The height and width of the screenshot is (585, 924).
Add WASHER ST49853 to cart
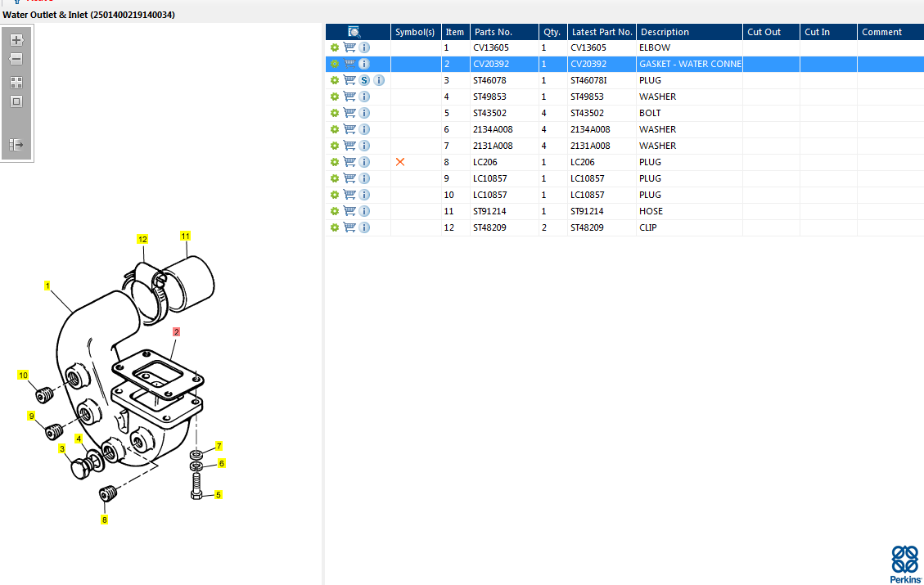349,97
